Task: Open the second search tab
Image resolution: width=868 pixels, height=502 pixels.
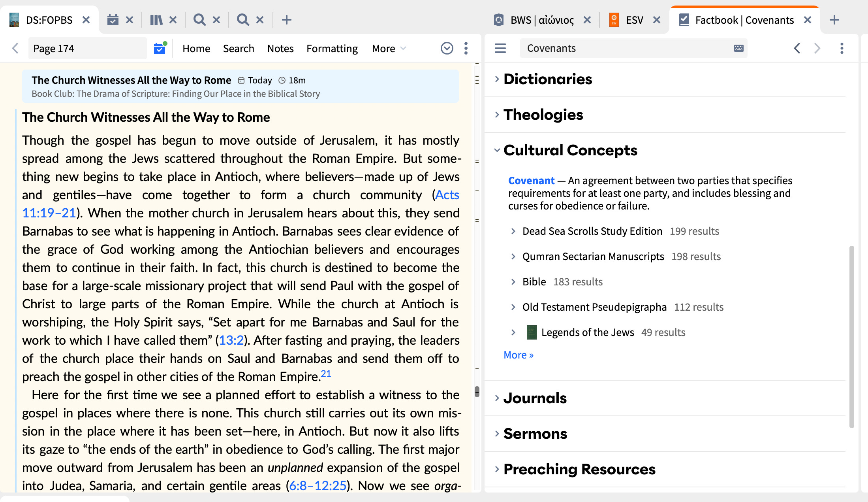Action: click(243, 20)
